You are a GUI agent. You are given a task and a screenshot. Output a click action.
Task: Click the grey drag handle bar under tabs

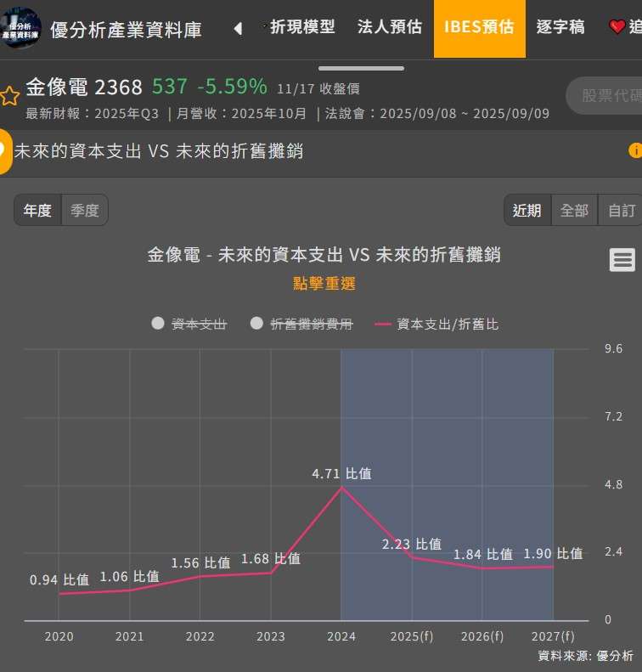pos(361,69)
